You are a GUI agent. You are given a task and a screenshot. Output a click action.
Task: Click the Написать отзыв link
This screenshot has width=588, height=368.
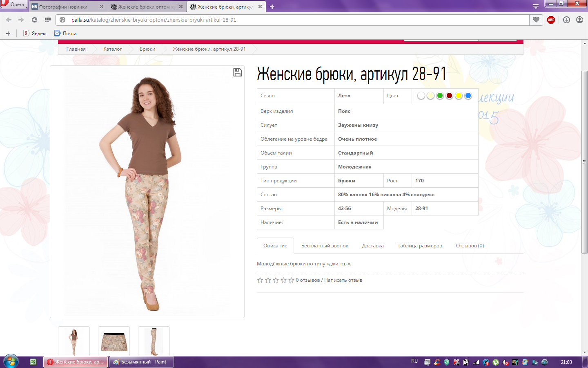click(343, 280)
